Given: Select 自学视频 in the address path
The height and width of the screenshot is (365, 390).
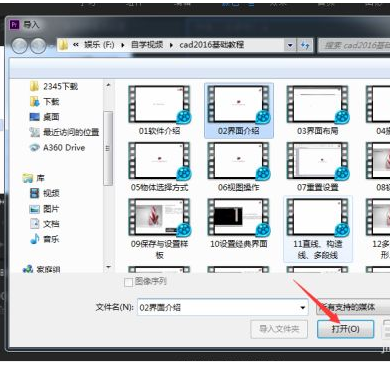Looking at the screenshot, I should (147, 45).
